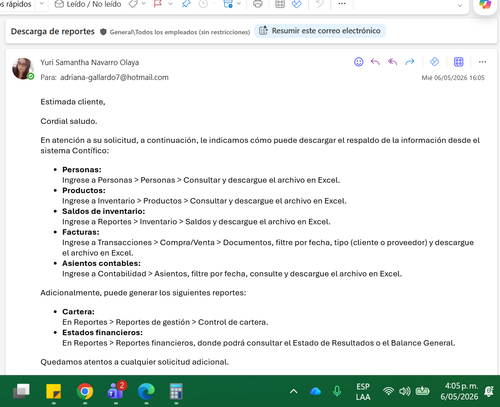Viewport: 500px width, 407px height.
Task: Show hidden tray icons chevron
Action: point(293,391)
